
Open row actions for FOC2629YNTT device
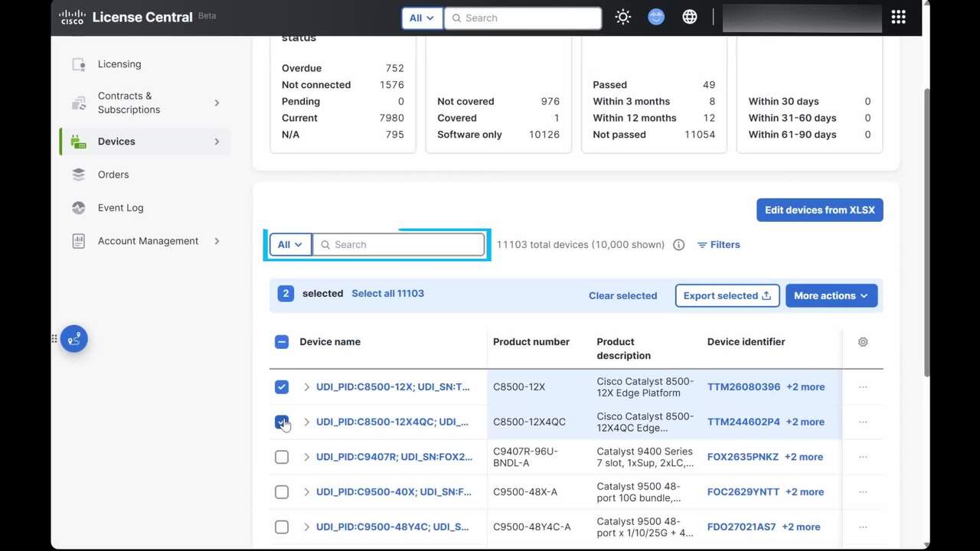[x=863, y=492]
